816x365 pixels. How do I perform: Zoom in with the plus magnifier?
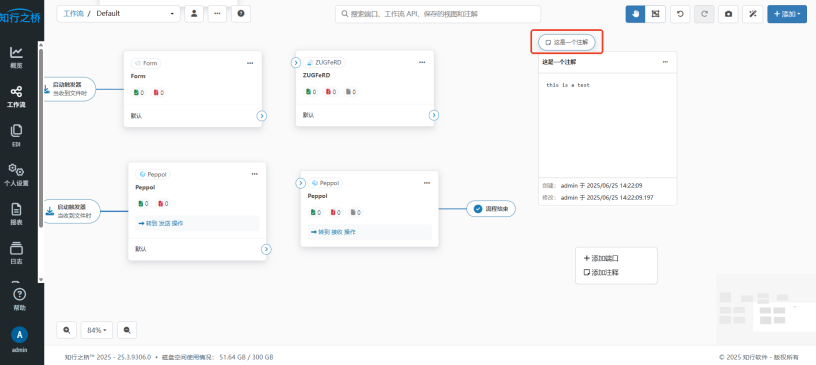[67, 330]
